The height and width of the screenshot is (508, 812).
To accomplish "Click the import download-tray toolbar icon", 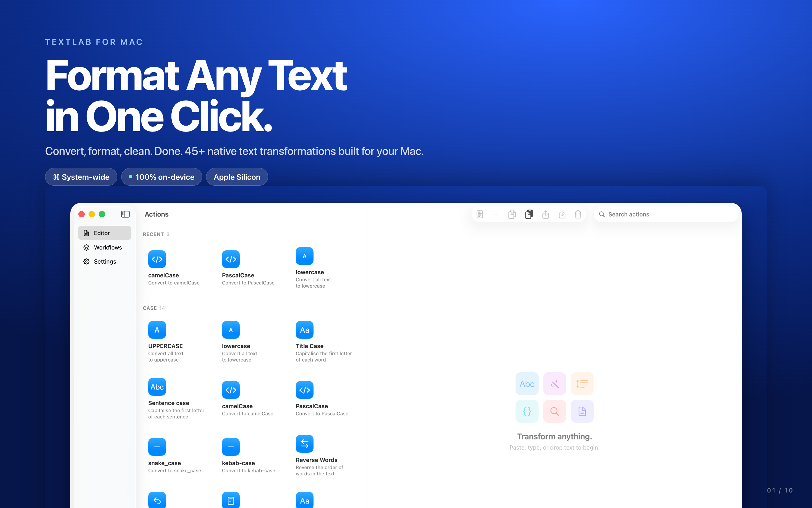I will coord(562,214).
